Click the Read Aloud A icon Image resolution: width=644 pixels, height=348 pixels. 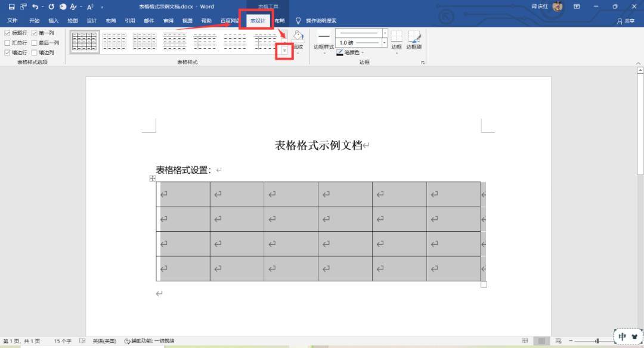pyautogui.click(x=91, y=7)
